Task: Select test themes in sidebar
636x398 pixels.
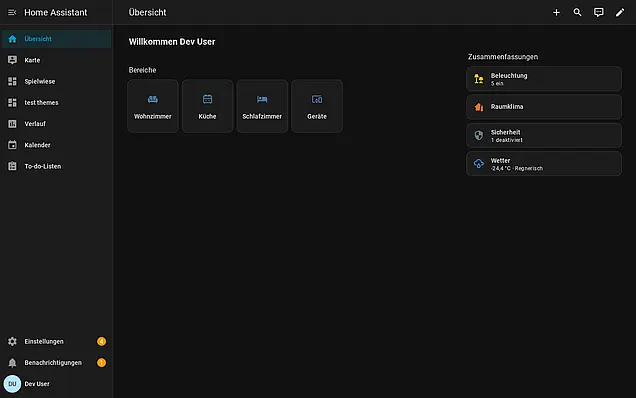Action: (56, 103)
